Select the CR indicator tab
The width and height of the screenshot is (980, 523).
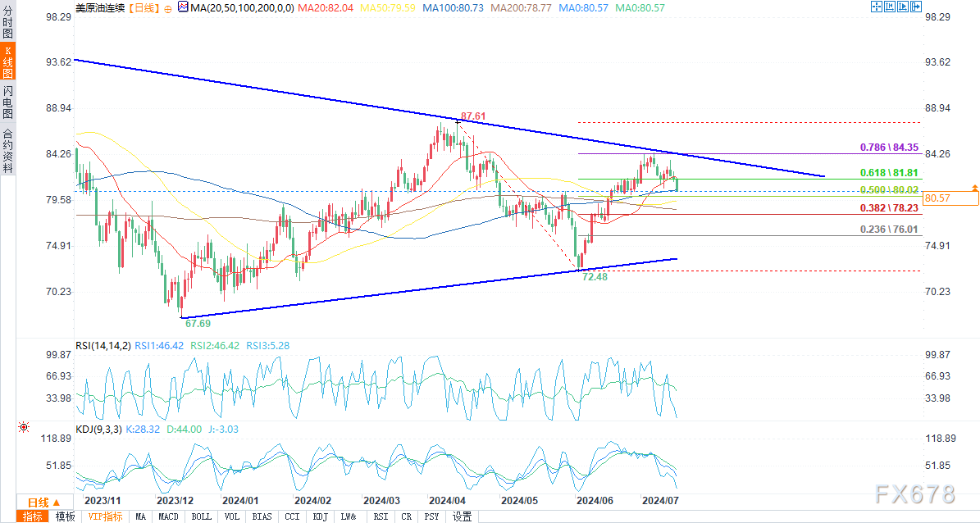click(x=406, y=516)
